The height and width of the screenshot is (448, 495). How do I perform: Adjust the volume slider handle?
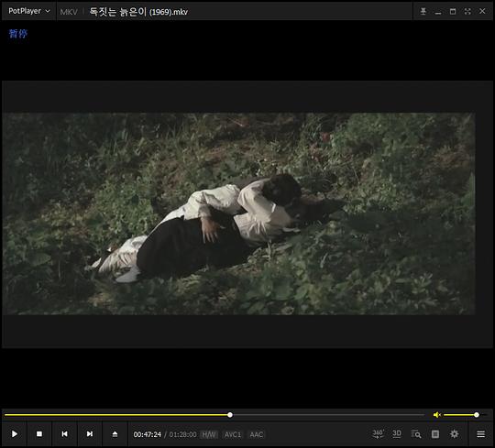(x=477, y=415)
